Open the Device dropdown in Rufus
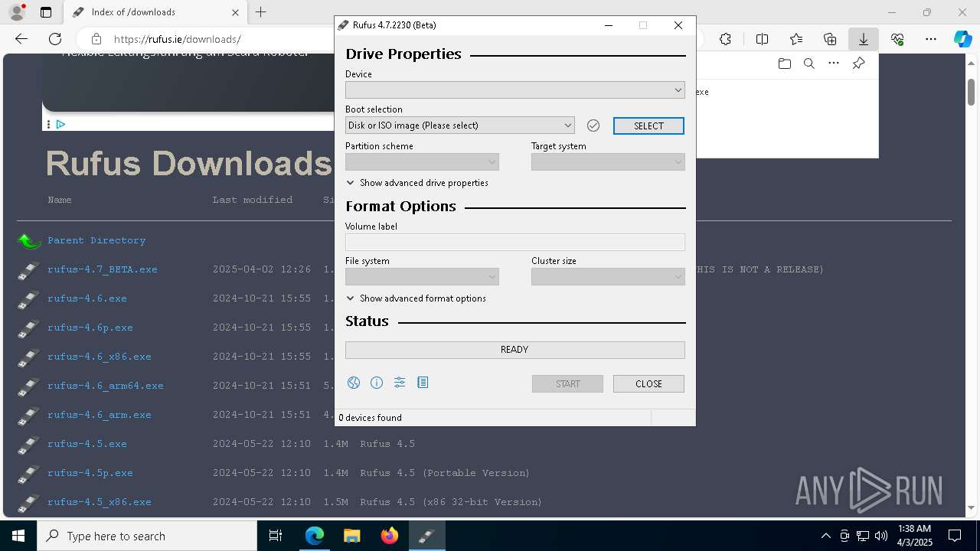Viewport: 980px width, 551px height. coord(515,90)
